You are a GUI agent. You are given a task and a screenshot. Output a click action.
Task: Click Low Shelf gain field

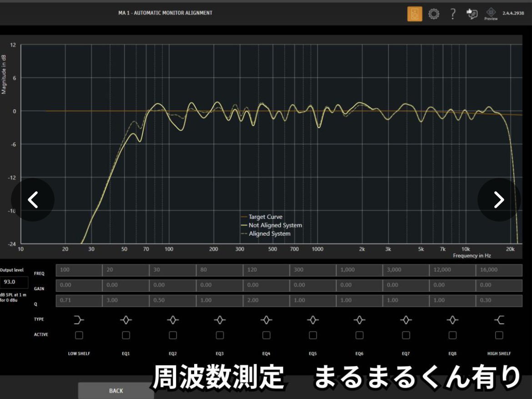(x=79, y=285)
